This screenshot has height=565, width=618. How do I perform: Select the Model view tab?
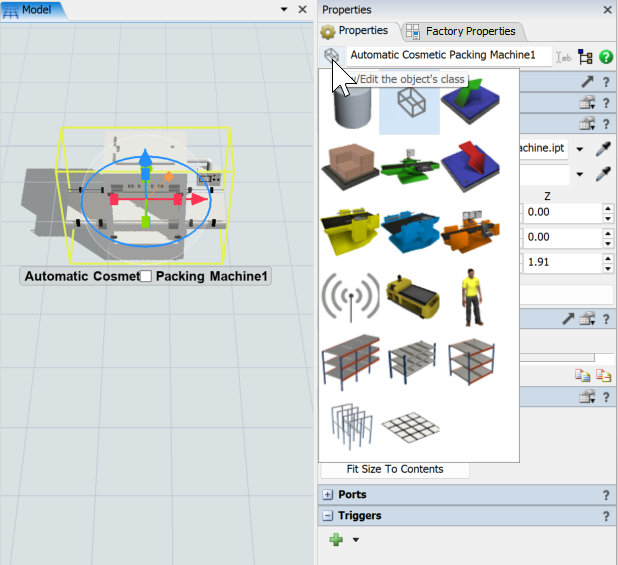pyautogui.click(x=32, y=9)
